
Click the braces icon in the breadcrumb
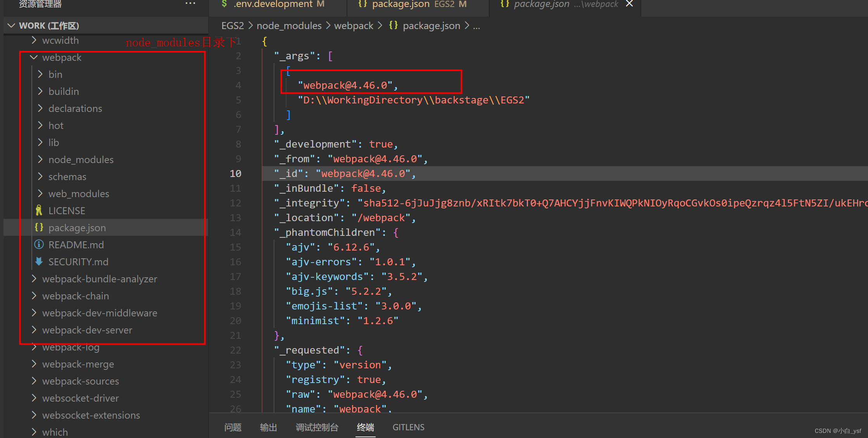[x=393, y=26]
